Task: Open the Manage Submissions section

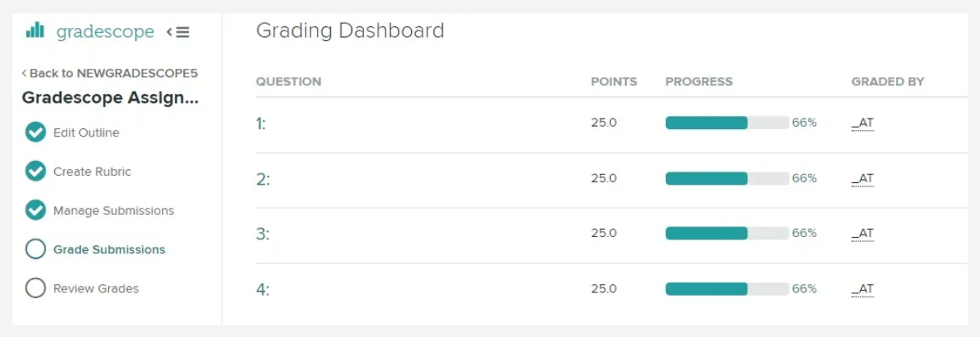Action: coord(114,210)
